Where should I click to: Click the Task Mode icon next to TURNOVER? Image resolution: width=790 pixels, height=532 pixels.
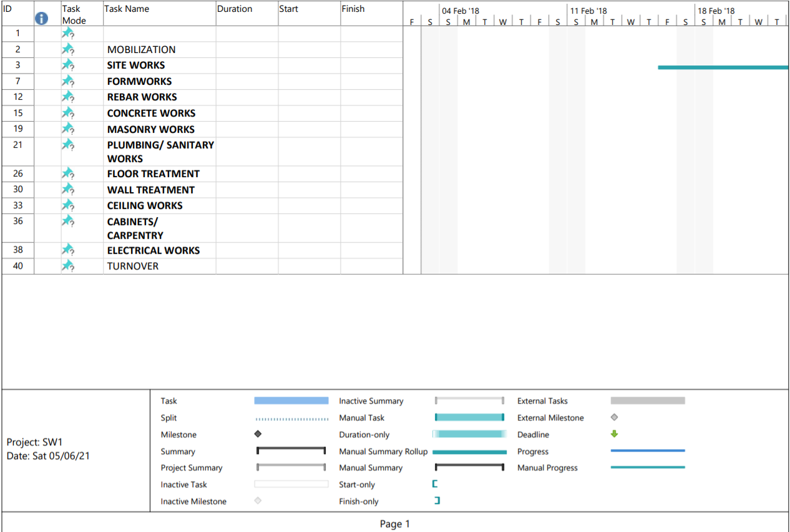pyautogui.click(x=67, y=264)
